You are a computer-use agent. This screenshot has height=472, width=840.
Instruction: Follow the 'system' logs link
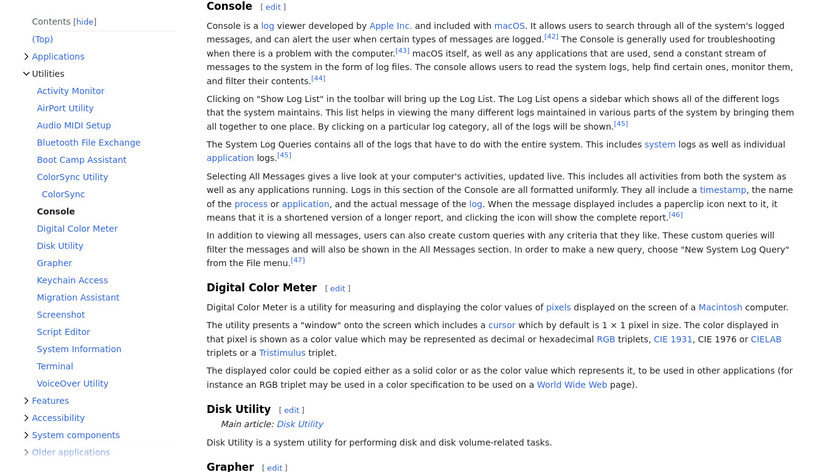pos(659,144)
